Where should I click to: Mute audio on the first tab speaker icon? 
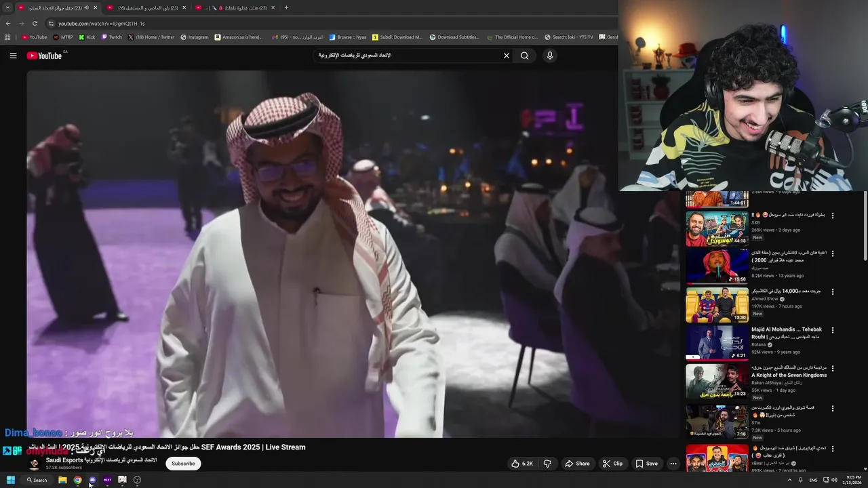86,7
